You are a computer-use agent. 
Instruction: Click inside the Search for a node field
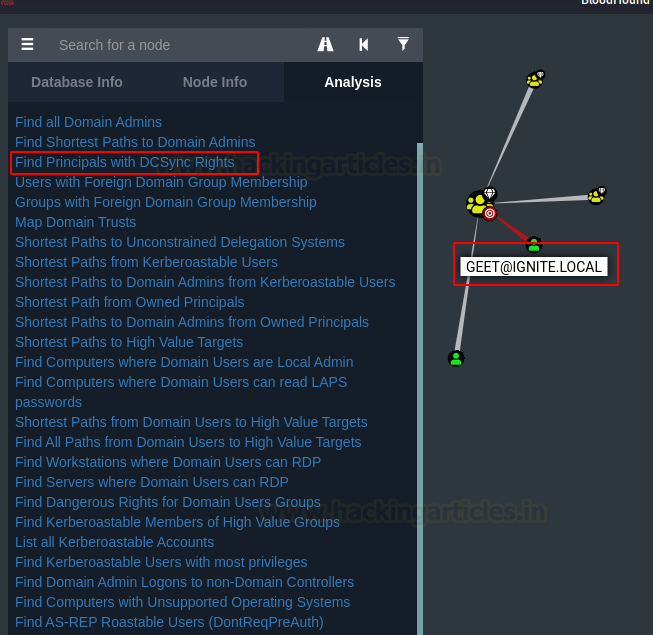pyautogui.click(x=179, y=45)
